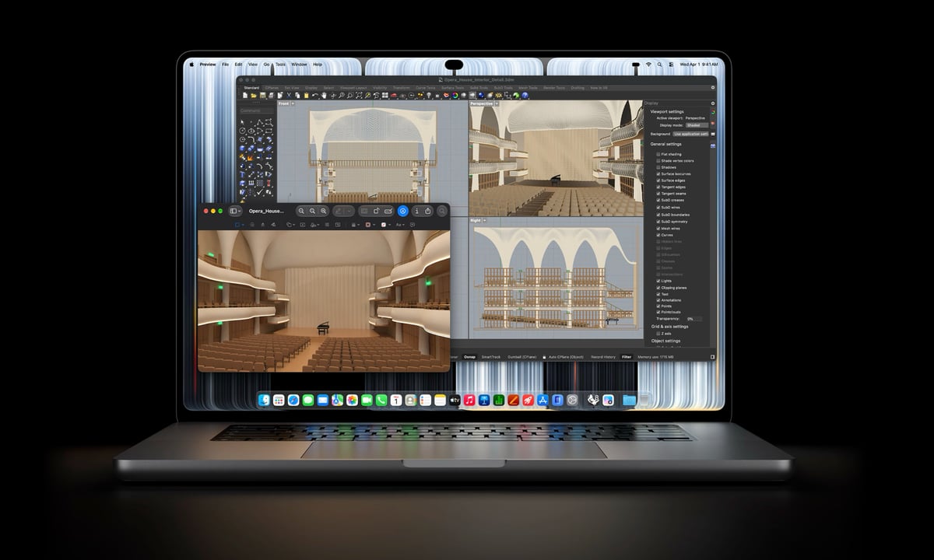Toggle Surface isocurves checkbox
This screenshot has width=934, height=560.
pyautogui.click(x=658, y=174)
